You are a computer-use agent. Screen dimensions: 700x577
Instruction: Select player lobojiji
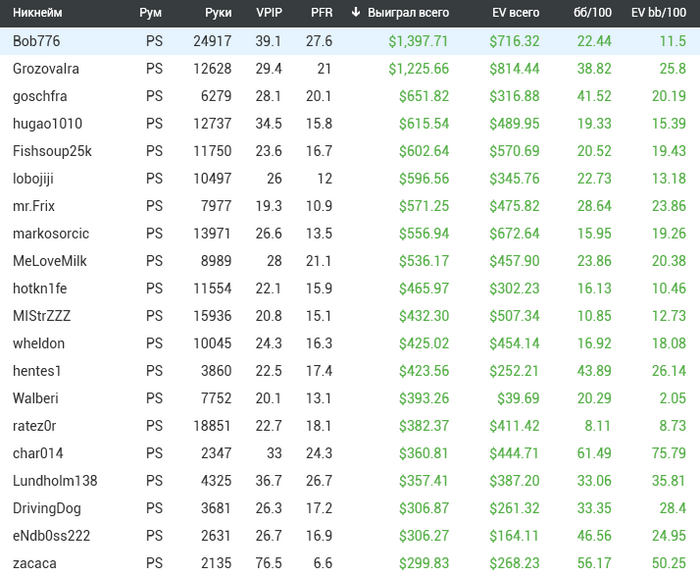(x=33, y=179)
